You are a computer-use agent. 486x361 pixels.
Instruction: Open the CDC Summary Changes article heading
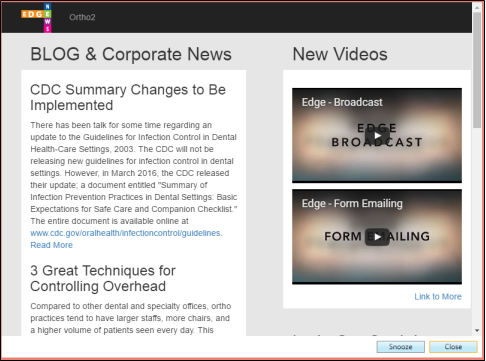click(128, 97)
